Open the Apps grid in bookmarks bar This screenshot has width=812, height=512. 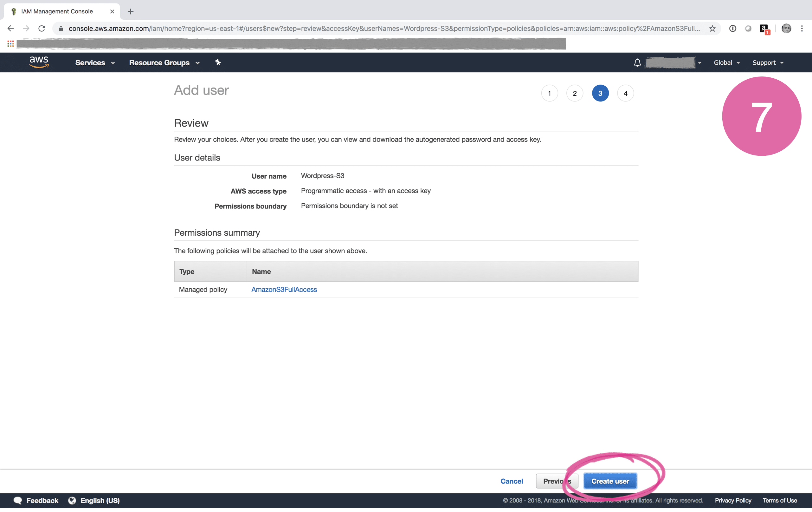10,43
